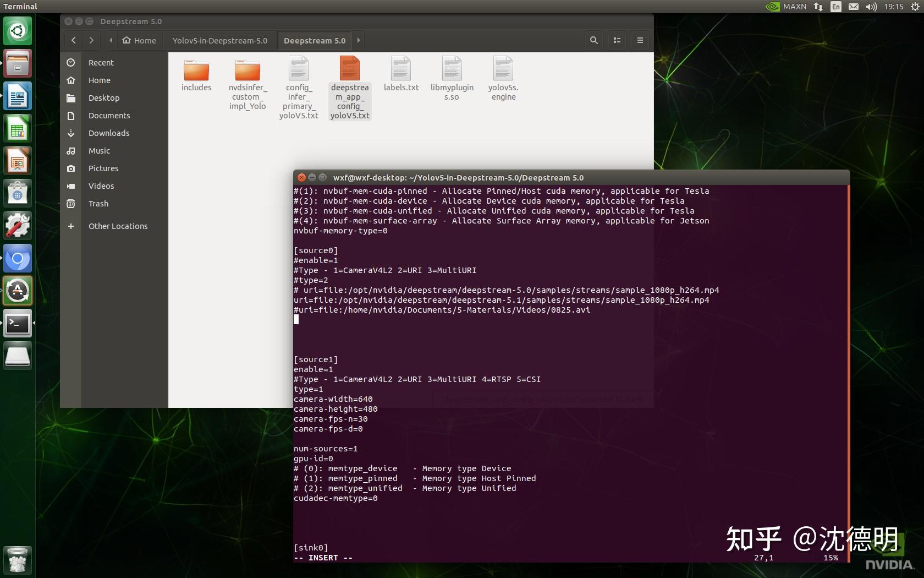Go to Yolov5-in-Deepstream-5.0 in path bar

(x=220, y=40)
